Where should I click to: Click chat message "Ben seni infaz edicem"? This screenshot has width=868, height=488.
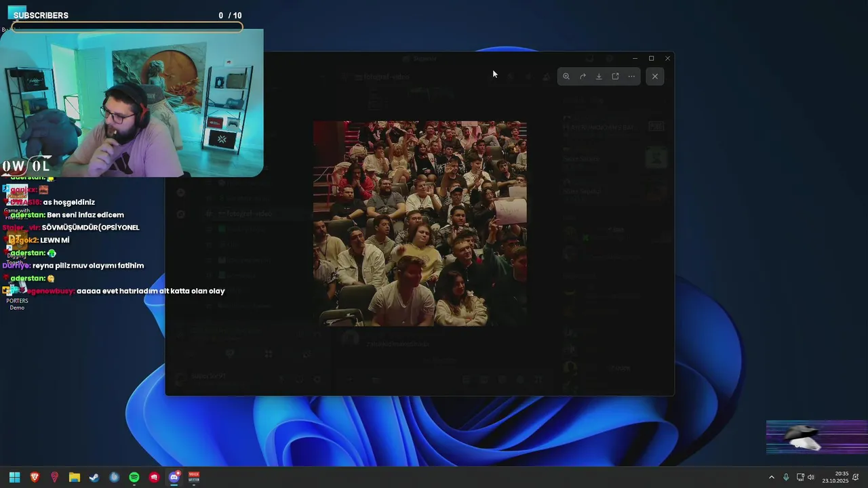coord(85,215)
